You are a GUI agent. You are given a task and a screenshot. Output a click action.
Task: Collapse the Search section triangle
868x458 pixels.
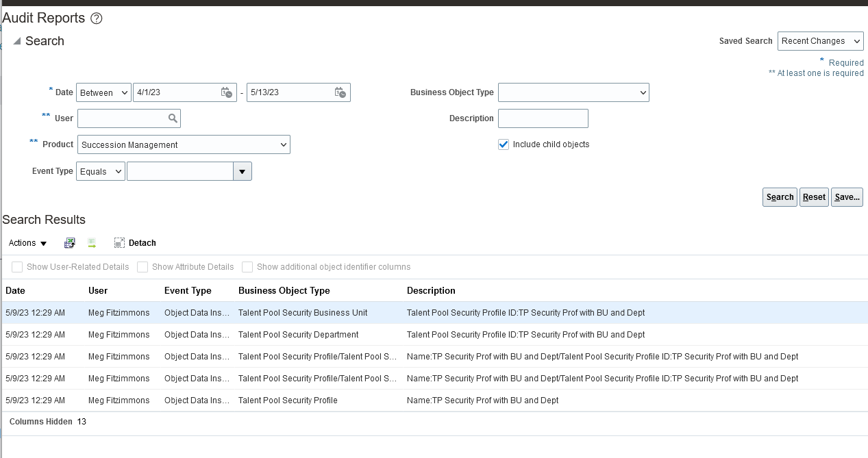[x=17, y=41]
